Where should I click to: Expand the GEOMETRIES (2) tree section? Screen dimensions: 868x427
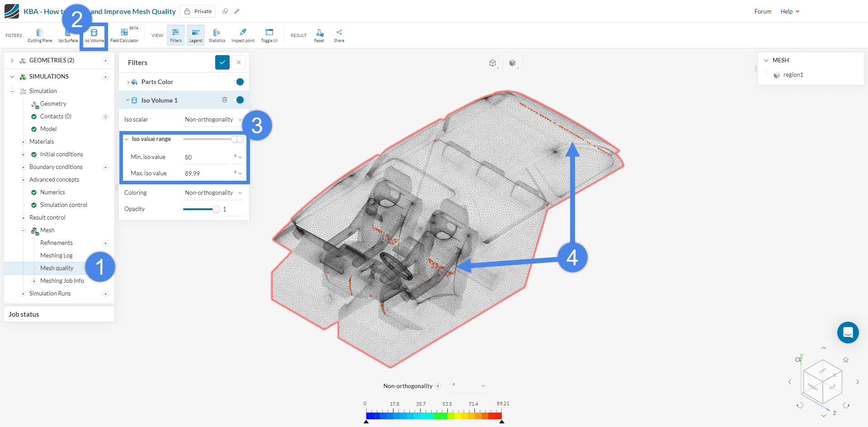[x=12, y=61]
